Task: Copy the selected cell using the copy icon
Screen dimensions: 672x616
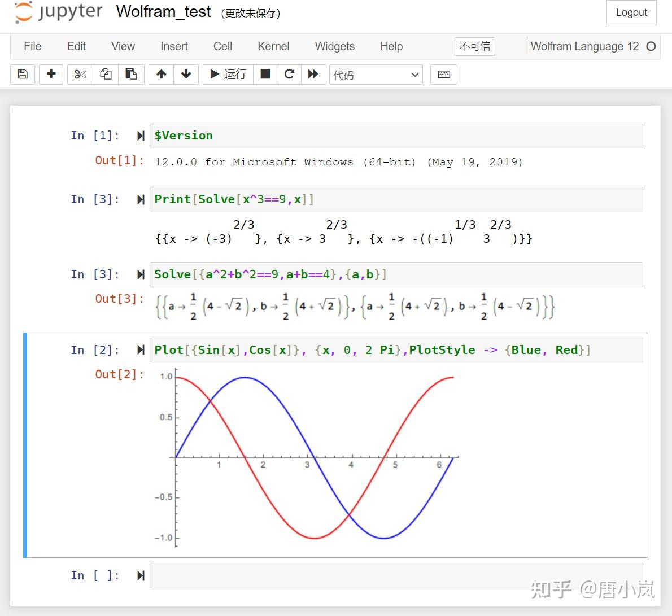Action: click(105, 74)
